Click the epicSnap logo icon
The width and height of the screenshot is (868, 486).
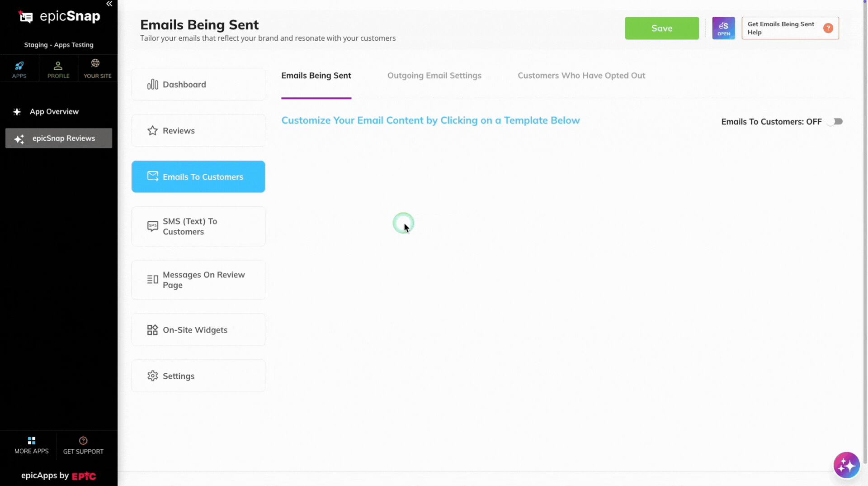coord(26,17)
